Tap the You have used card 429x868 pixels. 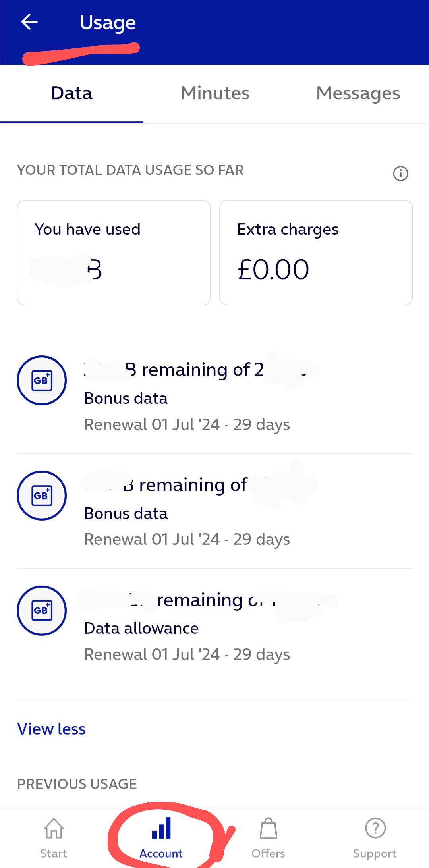tap(114, 253)
